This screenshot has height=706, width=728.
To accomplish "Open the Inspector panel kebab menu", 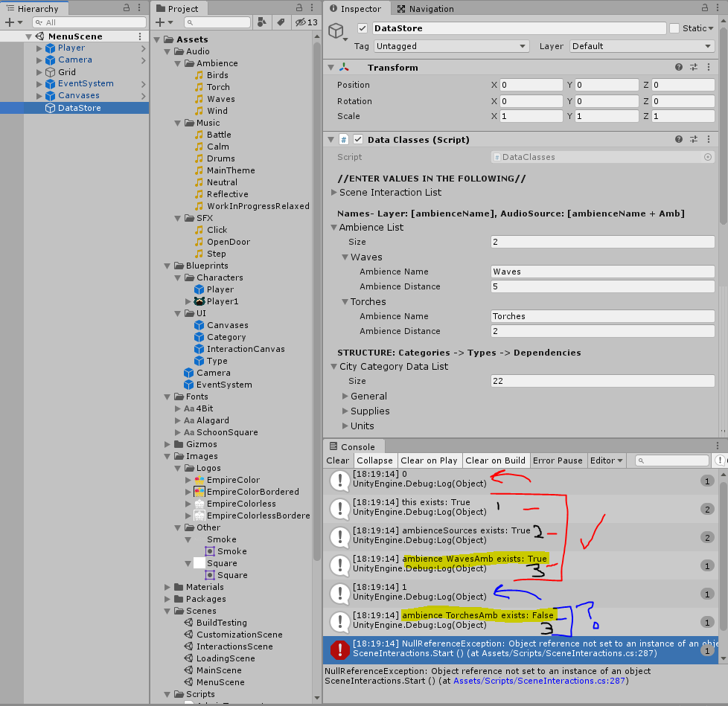I will (x=718, y=8).
